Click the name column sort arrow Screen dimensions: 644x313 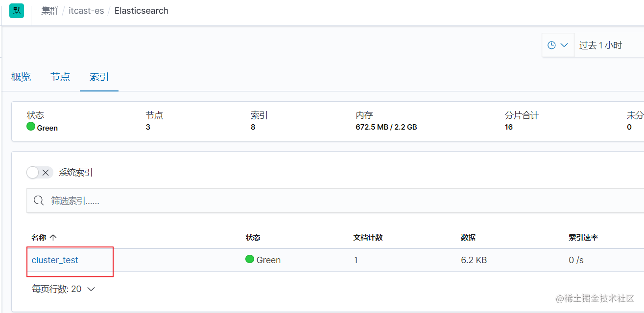tap(53, 238)
